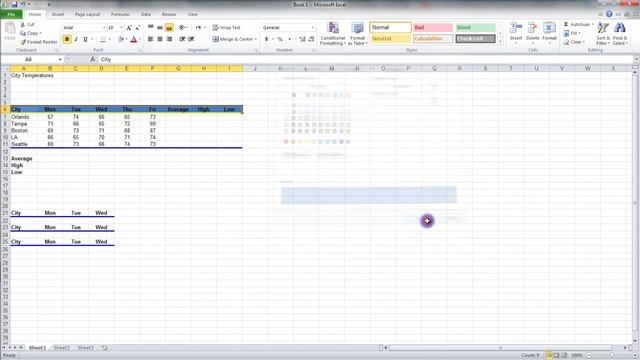
Task: Toggle bottom vertical alignment
Action: click(x=169, y=28)
